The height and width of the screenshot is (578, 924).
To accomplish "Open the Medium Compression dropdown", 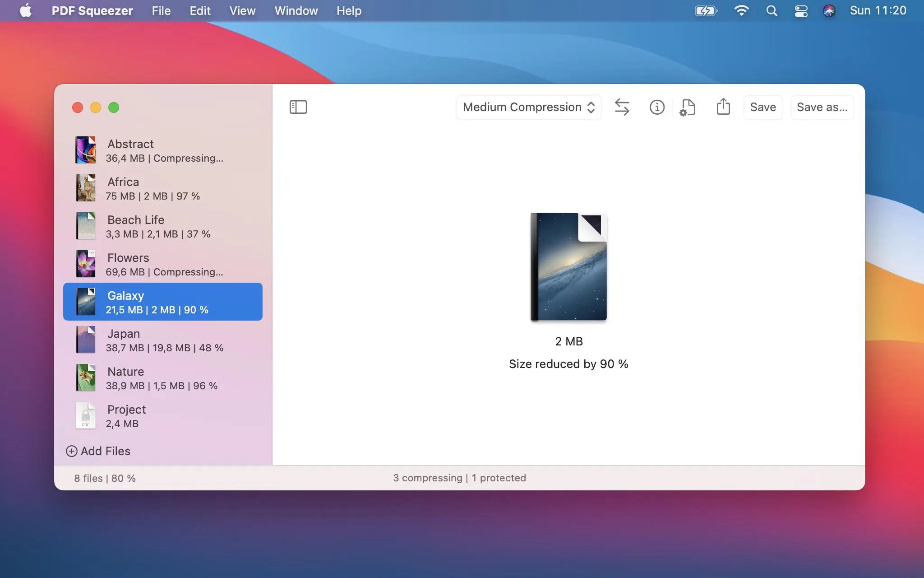I will [x=528, y=107].
